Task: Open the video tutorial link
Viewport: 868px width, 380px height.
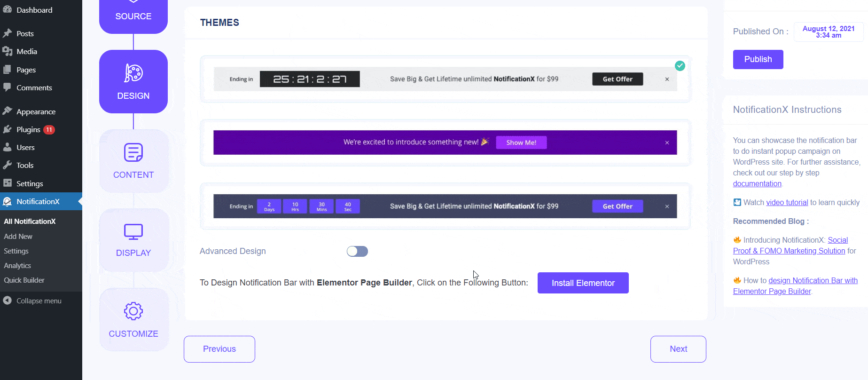Action: [x=787, y=202]
